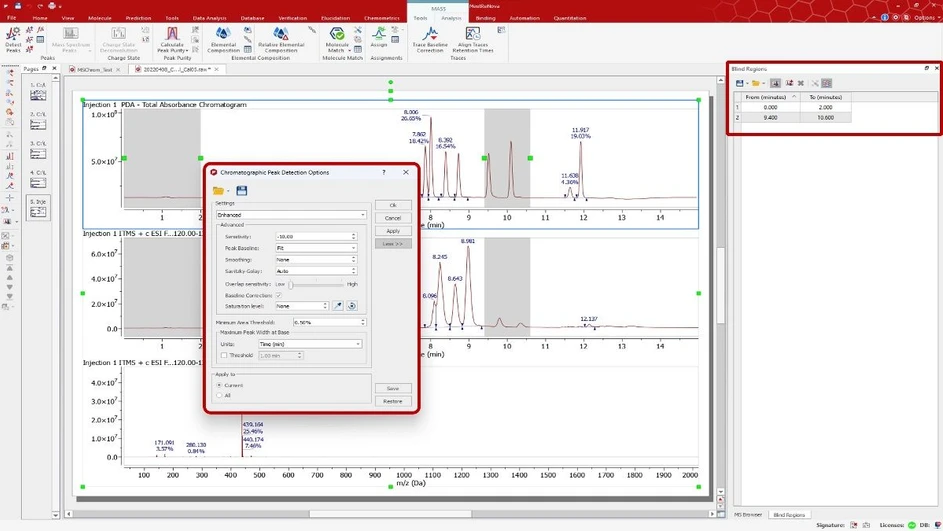
Task: Click the Calculate Peak Purity icon
Action: tap(172, 34)
